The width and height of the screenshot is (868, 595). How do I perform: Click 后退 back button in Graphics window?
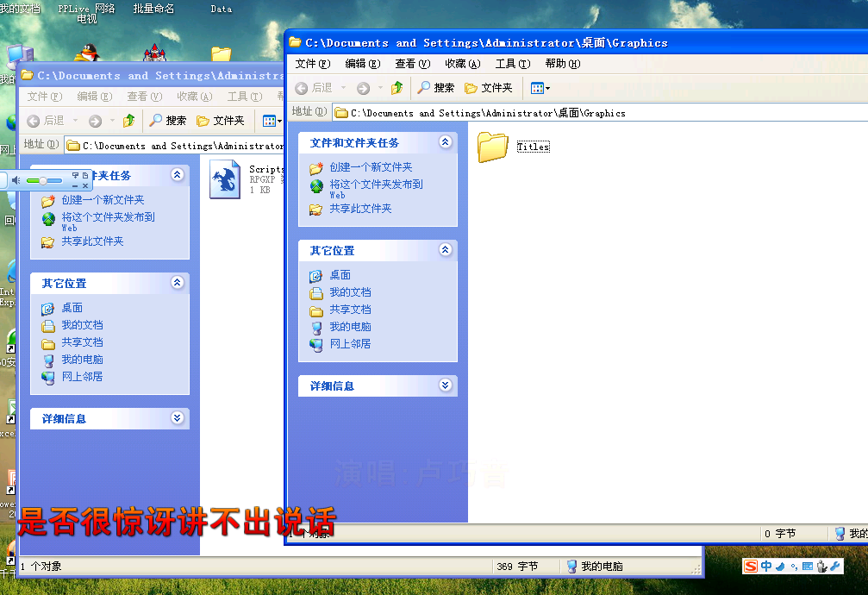click(x=313, y=88)
